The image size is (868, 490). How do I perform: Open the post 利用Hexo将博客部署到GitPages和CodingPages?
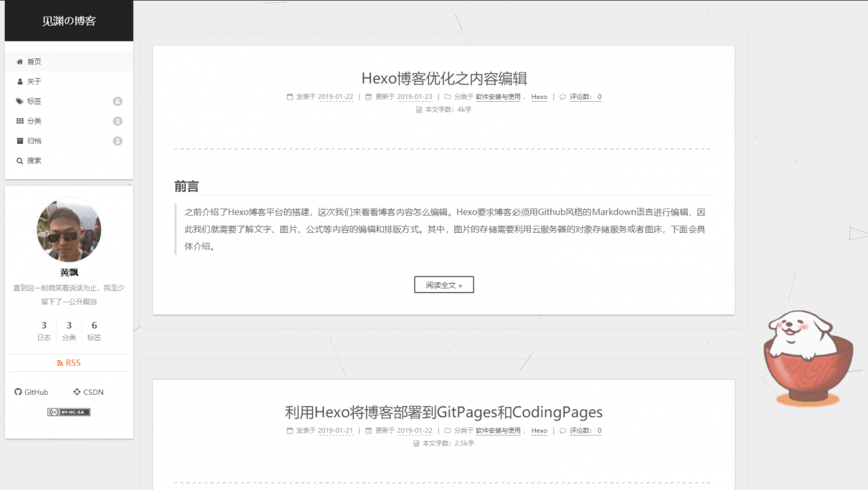pos(443,412)
